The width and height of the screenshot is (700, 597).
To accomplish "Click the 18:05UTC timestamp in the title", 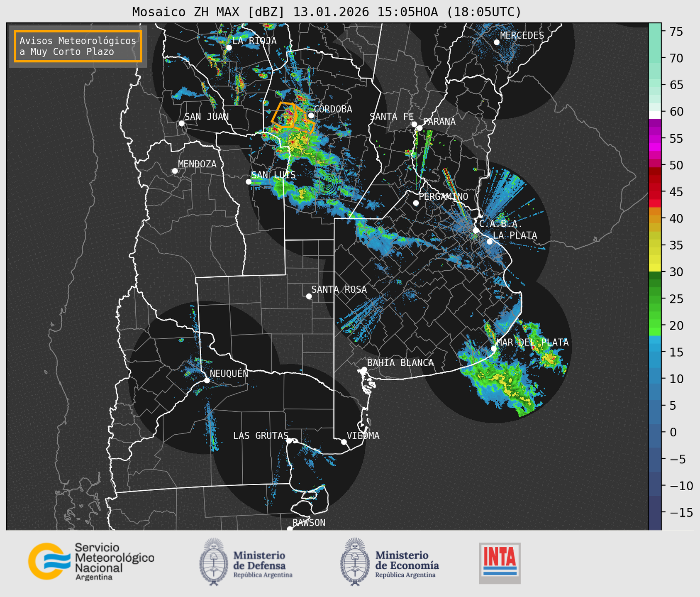I will [x=484, y=12].
